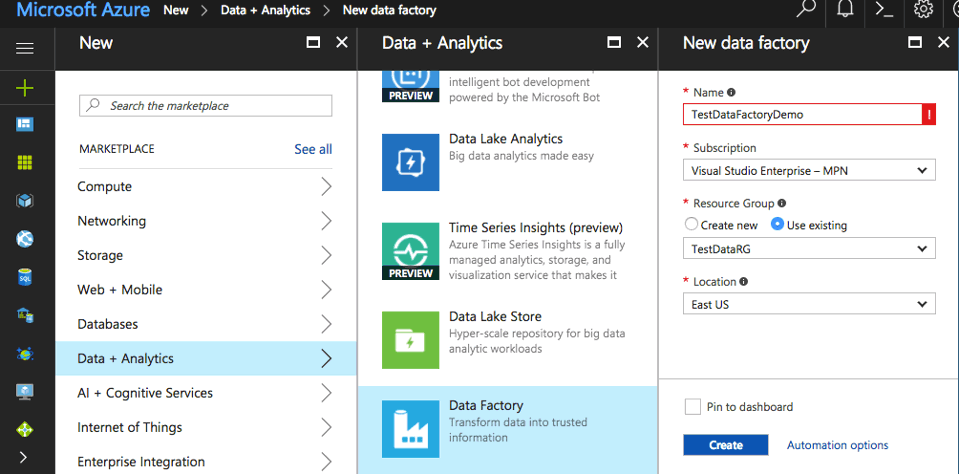This screenshot has width=959, height=474.
Task: Click the Time Series Insights preview icon
Action: 410,251
